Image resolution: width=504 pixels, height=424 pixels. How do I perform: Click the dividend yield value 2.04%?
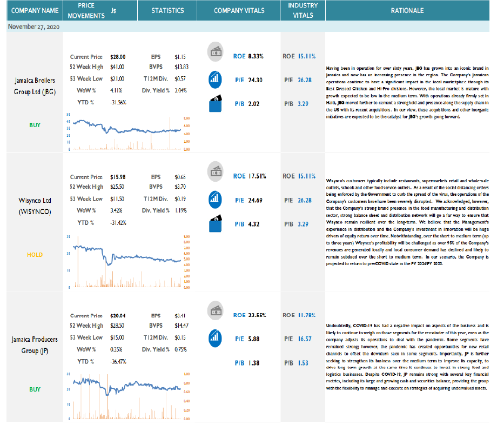pos(180,91)
